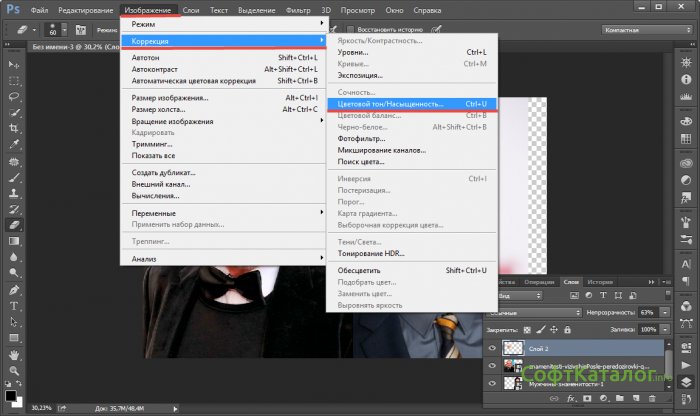Image resolution: width=700 pixels, height=416 pixels.
Task: Select the Lasso tool
Action: (14, 97)
